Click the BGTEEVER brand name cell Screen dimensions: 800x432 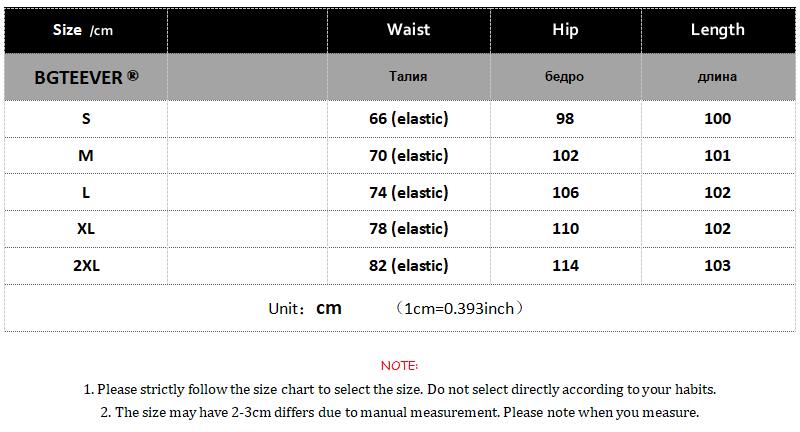tap(85, 76)
